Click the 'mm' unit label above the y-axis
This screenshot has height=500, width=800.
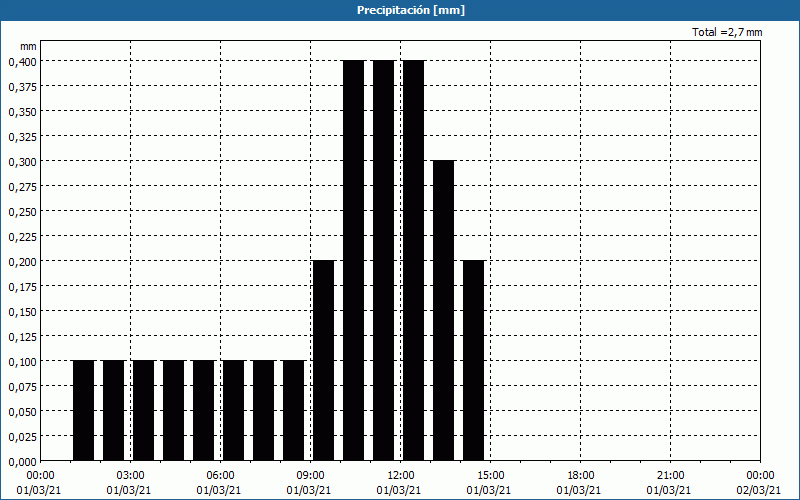pyautogui.click(x=29, y=46)
